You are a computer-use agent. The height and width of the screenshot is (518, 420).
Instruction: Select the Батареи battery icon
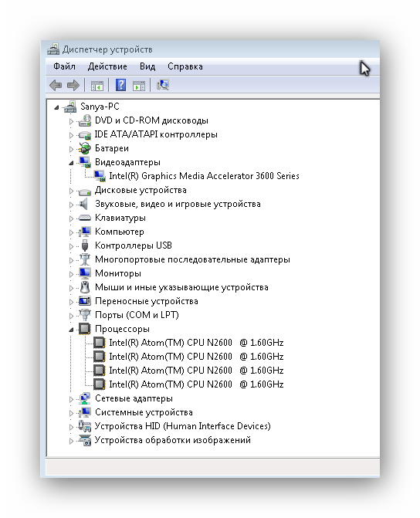85,148
